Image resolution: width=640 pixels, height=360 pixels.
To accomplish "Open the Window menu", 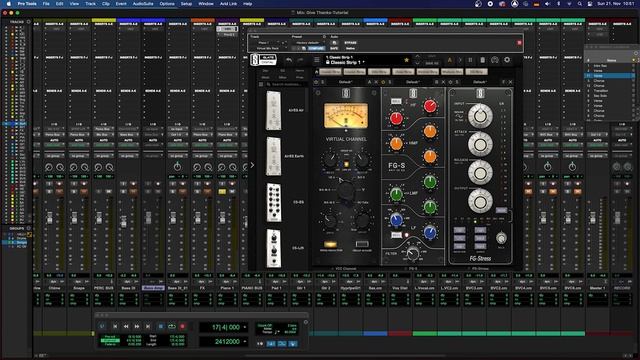I will (x=206, y=4).
